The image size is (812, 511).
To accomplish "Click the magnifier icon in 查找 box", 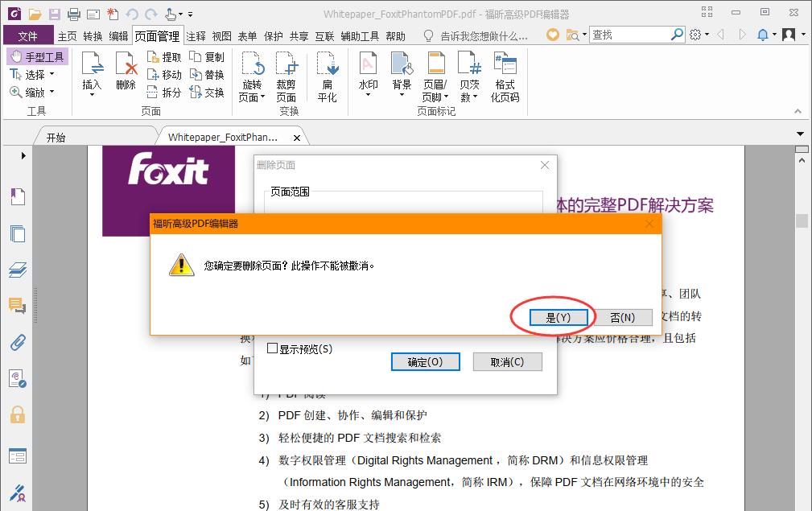I will [677, 35].
